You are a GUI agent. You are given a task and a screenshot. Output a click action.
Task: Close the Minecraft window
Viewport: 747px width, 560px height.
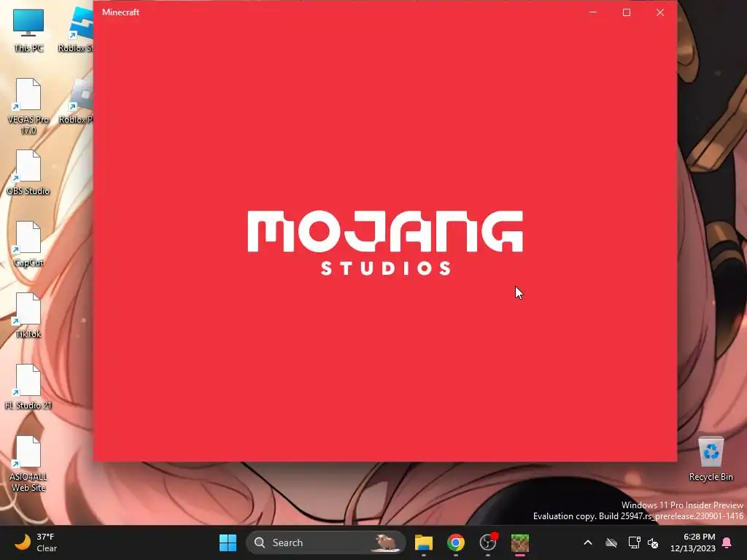pos(659,12)
